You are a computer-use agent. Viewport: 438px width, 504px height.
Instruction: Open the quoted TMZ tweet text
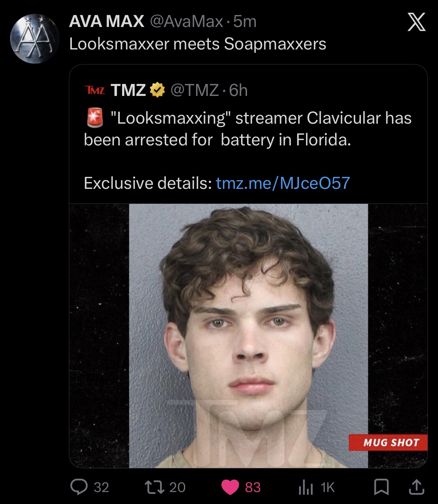(x=247, y=129)
